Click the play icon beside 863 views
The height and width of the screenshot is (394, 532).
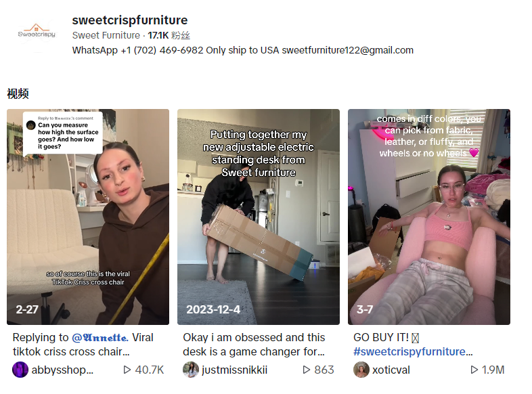[x=307, y=370]
